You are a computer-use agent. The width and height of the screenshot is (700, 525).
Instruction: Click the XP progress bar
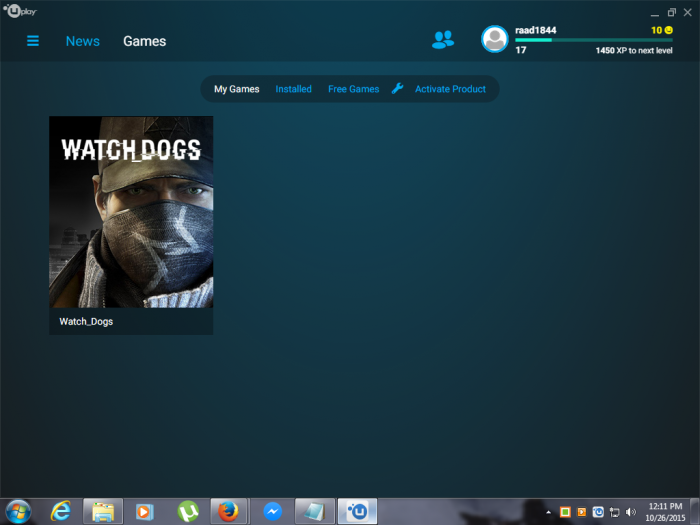(x=594, y=40)
